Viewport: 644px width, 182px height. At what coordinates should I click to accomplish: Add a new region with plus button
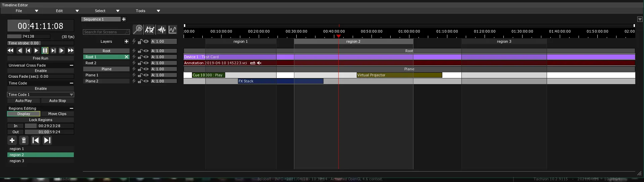(x=12, y=140)
